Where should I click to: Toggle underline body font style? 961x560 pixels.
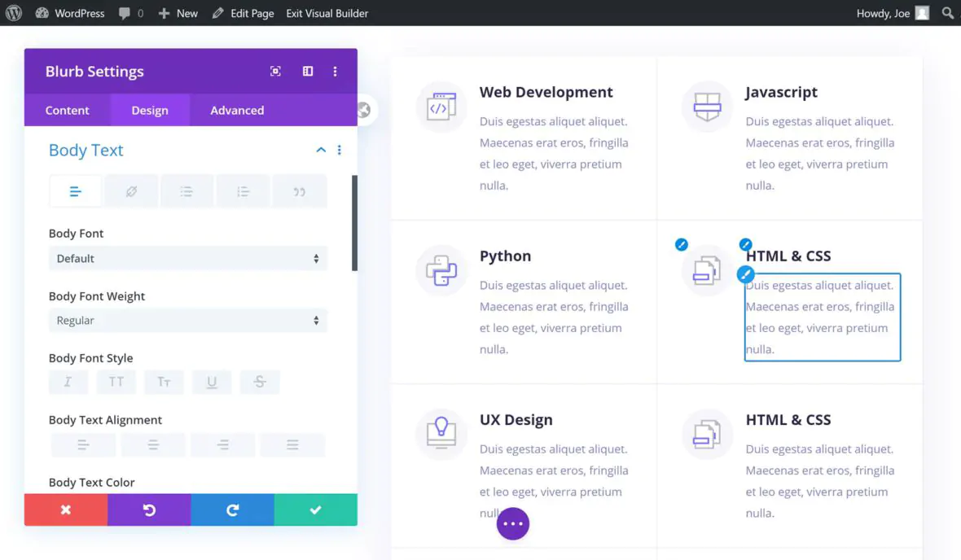(212, 382)
